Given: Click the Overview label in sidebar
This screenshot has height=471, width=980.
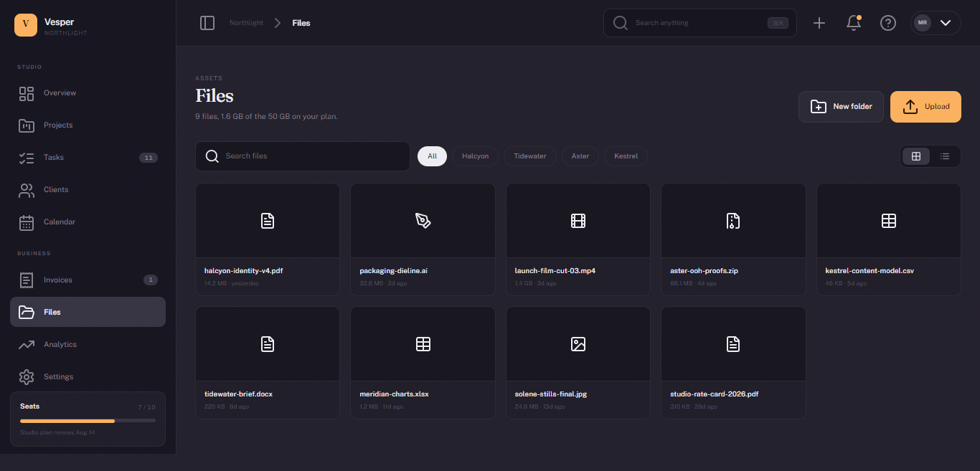Looking at the screenshot, I should coord(60,93).
